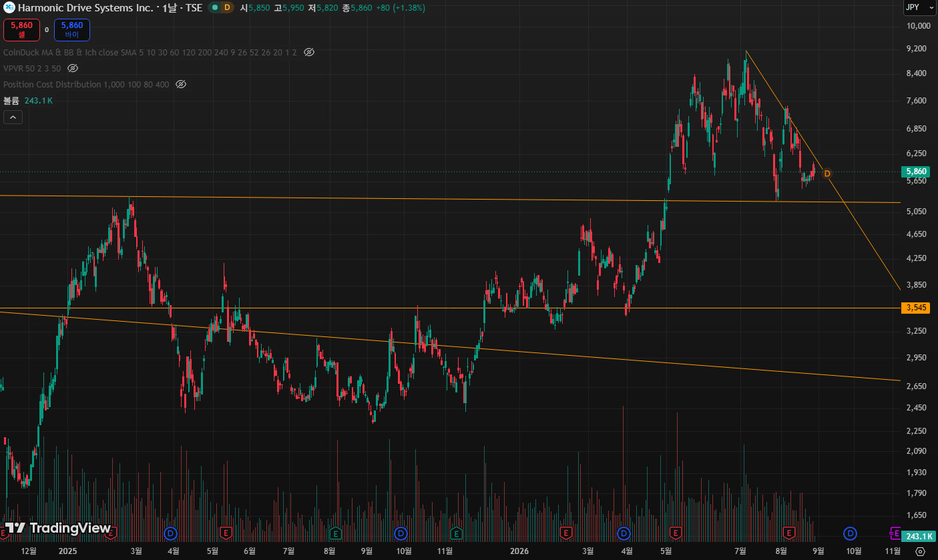938x560 pixels.
Task: Toggle visibility of the VPVR indicator
Action: 73,68
